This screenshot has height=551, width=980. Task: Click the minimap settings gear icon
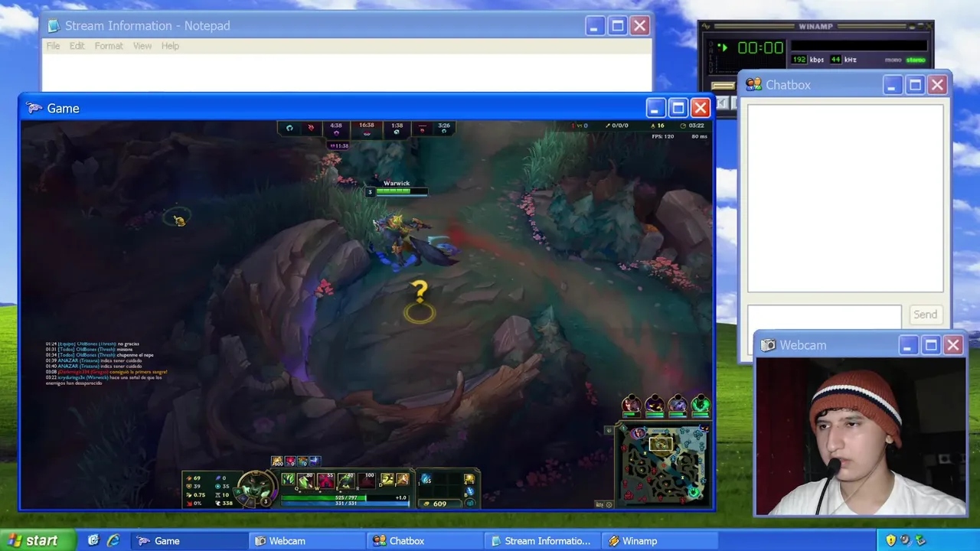tap(609, 504)
